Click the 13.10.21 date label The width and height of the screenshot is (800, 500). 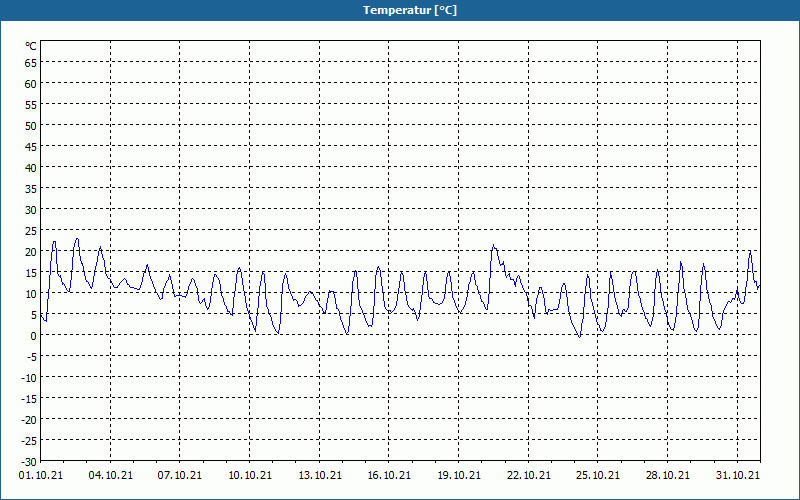click(x=319, y=475)
